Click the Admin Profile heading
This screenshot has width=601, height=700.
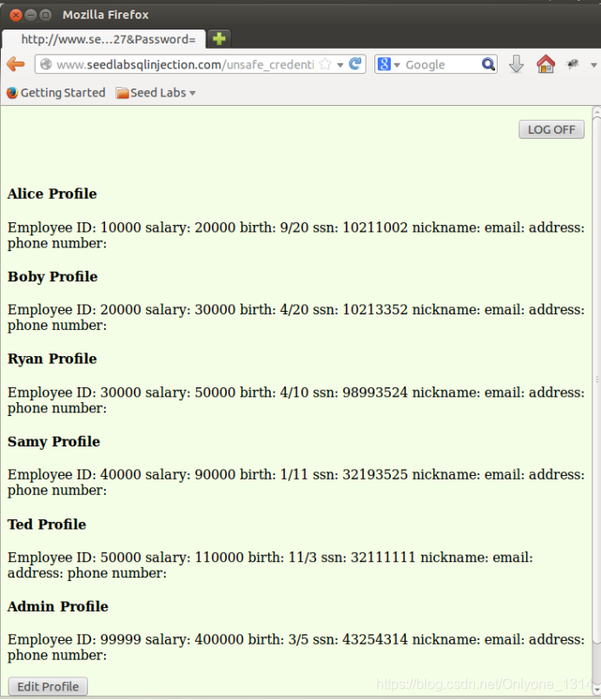(x=58, y=606)
